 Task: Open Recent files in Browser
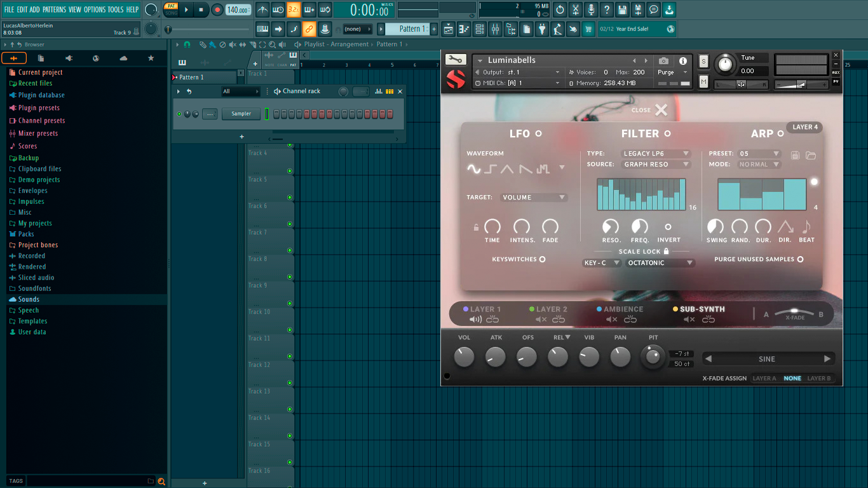pos(35,83)
